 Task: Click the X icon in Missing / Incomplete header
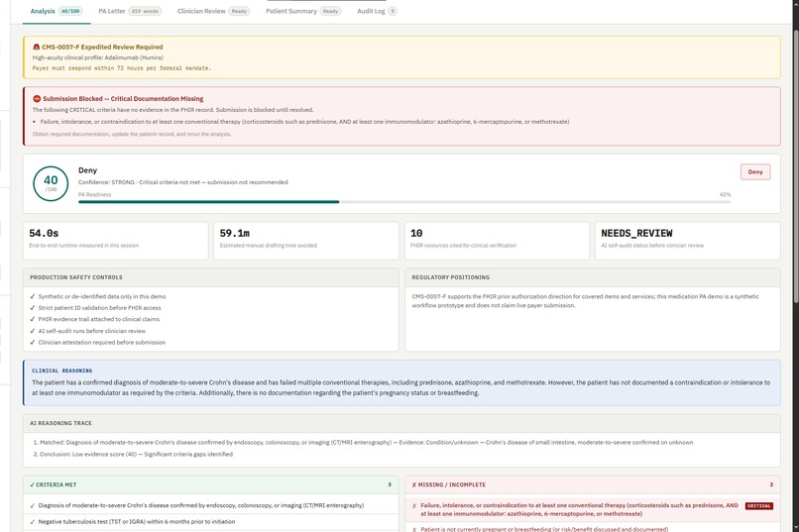414,484
